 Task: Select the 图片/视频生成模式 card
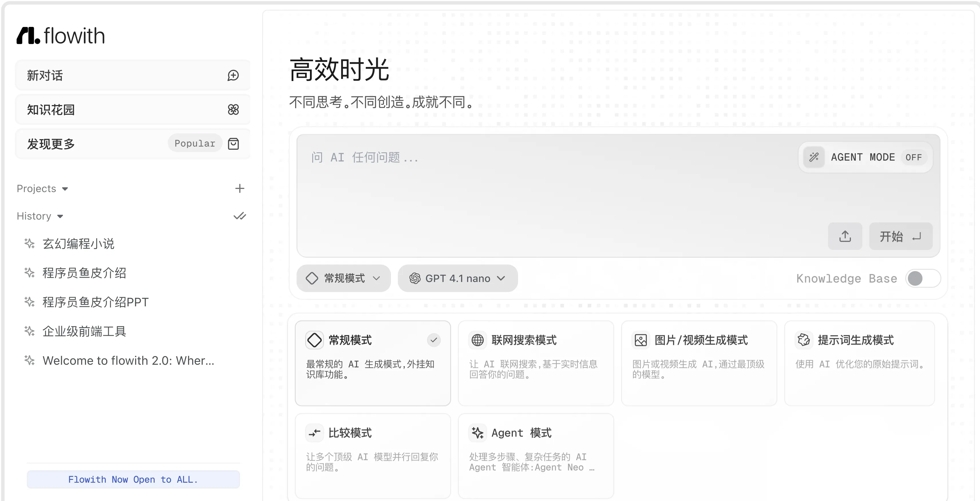(x=699, y=363)
